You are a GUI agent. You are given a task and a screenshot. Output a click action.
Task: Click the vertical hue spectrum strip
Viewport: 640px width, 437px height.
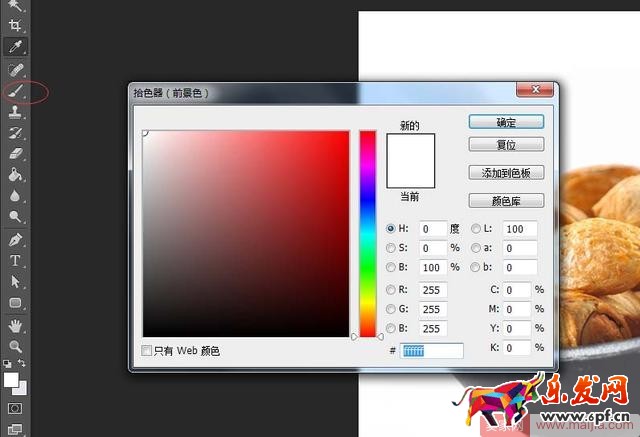[x=367, y=234]
